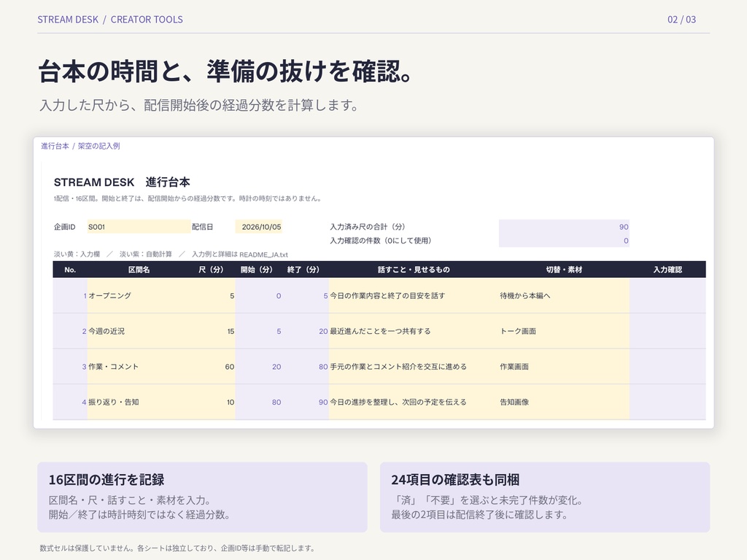
Task: Click subtitle 入力した尺から、配信開始後の経過分数を計算します。
Action: [x=198, y=105]
